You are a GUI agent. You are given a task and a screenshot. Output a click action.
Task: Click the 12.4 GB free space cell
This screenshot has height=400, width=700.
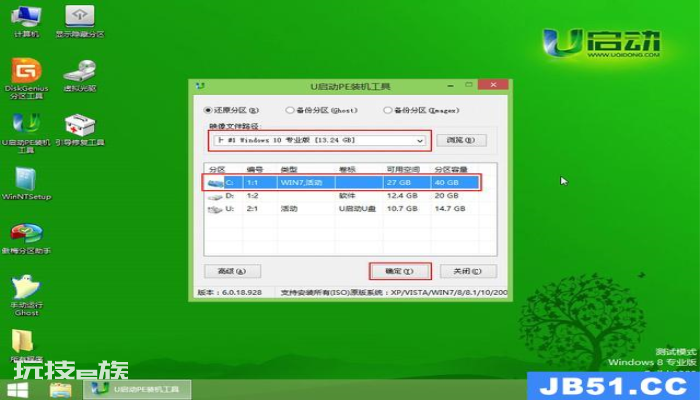402,196
